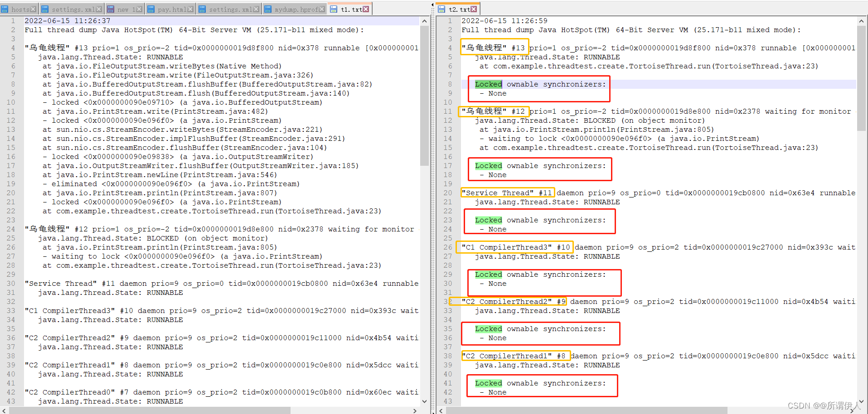The width and height of the screenshot is (868, 414).
Task: Activate the t2.txt tab in the right view
Action: pos(457,9)
